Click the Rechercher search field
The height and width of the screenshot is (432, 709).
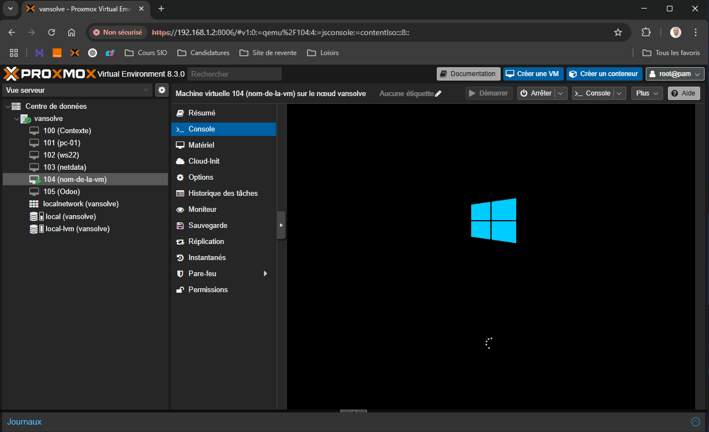(234, 74)
